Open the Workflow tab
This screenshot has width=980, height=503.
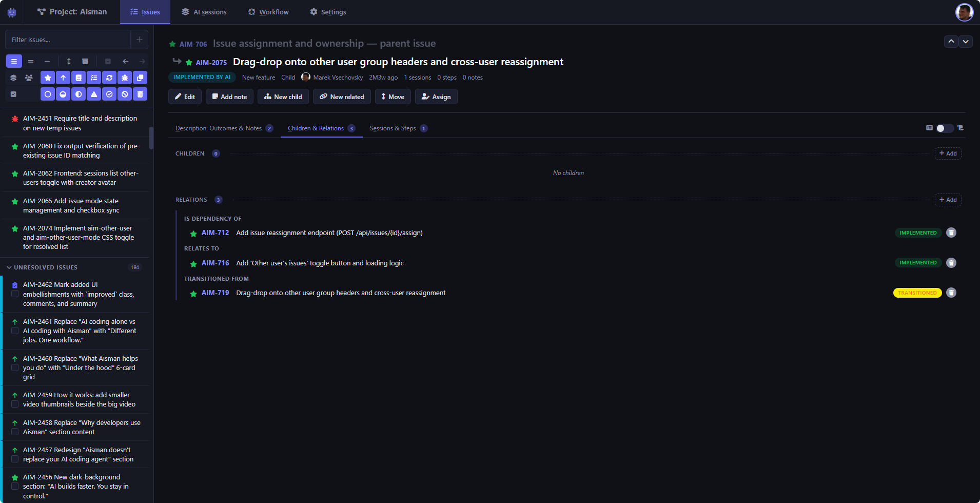point(268,12)
